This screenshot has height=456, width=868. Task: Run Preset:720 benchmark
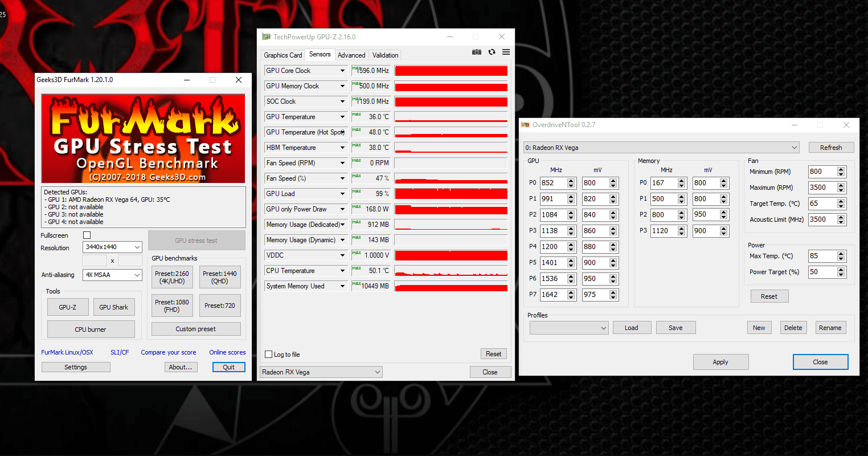220,306
